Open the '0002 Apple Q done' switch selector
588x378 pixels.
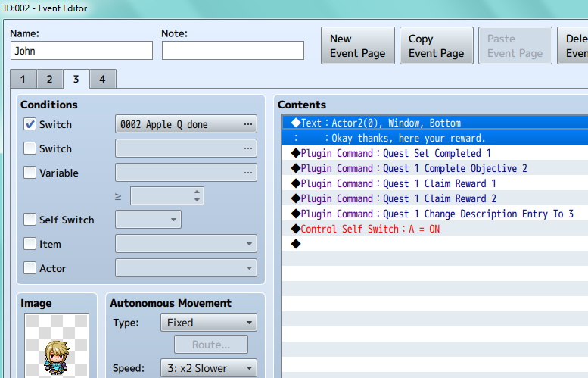coord(186,124)
